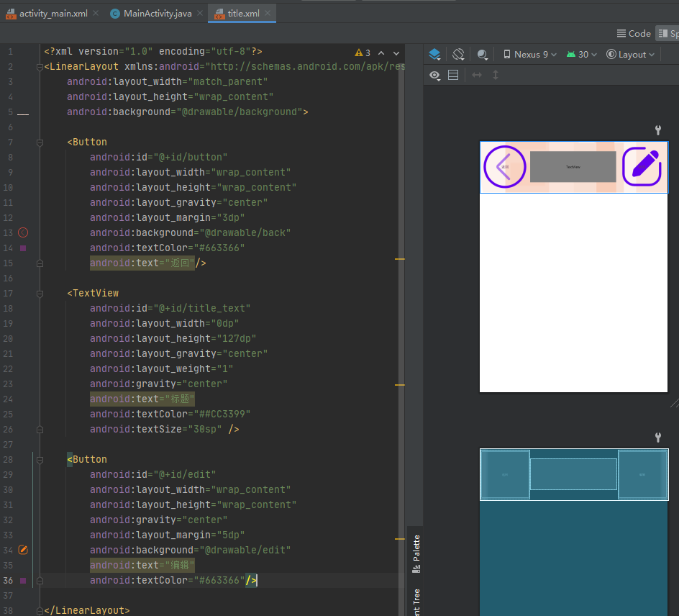Click the warning stripe marker near line 23
Screen dimensions: 679x616
point(400,385)
